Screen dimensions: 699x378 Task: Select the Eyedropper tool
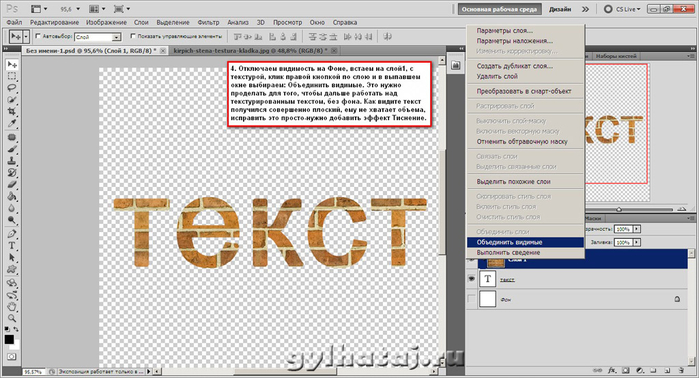point(12,123)
